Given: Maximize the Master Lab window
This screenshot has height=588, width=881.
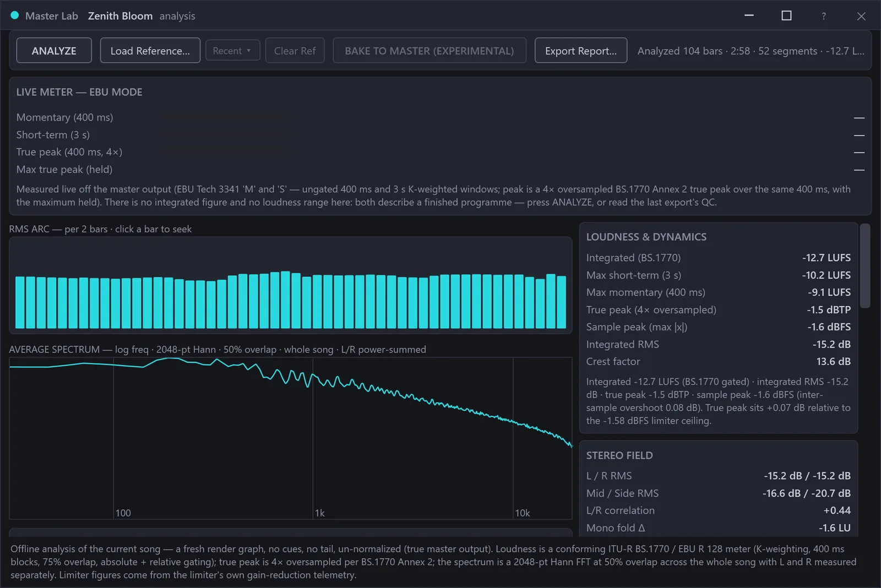Looking at the screenshot, I should (x=786, y=16).
